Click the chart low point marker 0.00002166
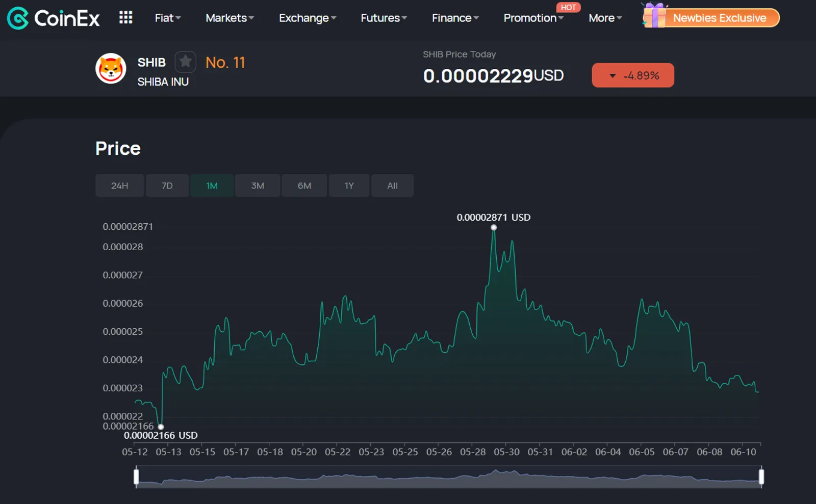 pyautogui.click(x=161, y=427)
